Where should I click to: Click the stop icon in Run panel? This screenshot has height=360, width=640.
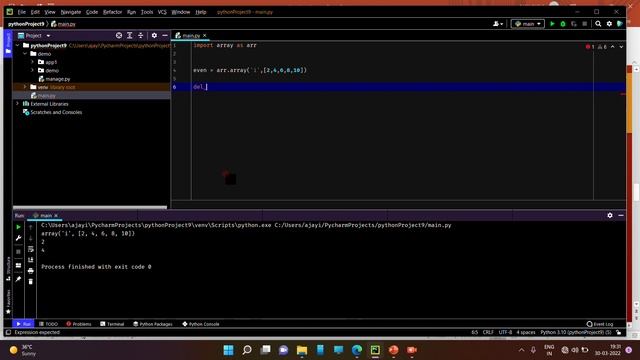click(18, 252)
